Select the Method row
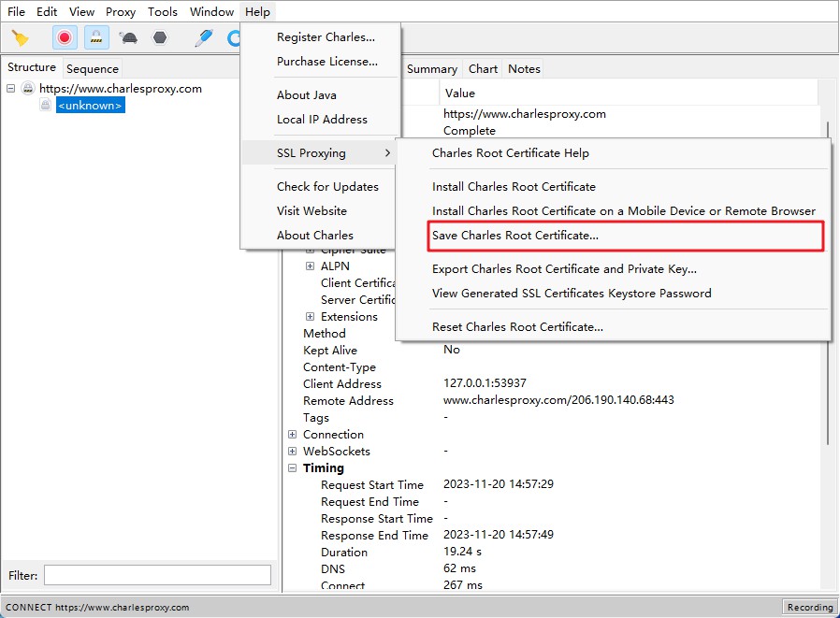 click(x=324, y=333)
